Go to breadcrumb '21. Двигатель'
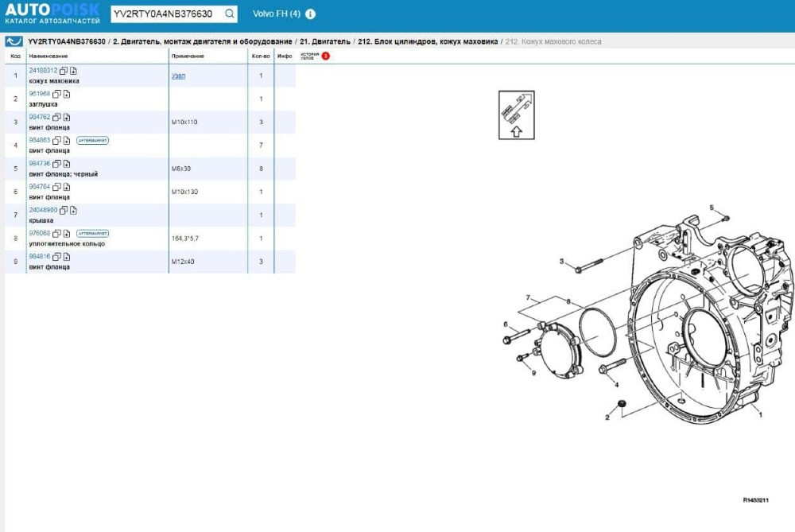The image size is (795, 532). [x=326, y=41]
